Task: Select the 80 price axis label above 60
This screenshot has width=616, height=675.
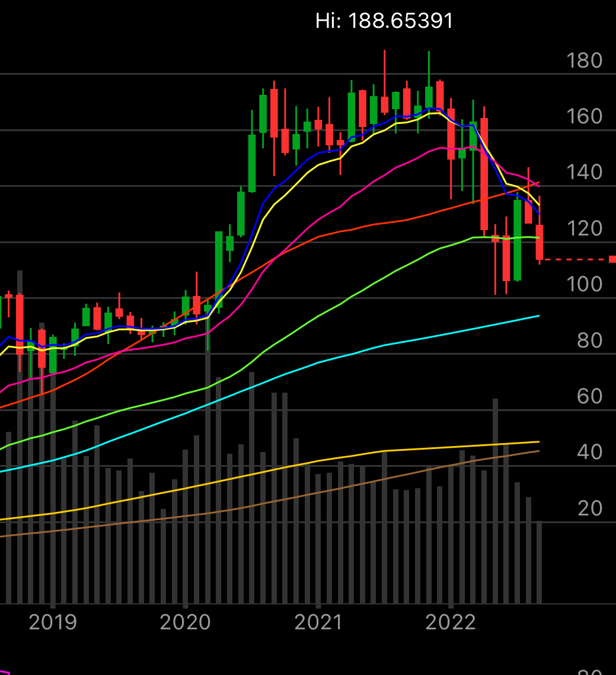Action: tap(589, 340)
